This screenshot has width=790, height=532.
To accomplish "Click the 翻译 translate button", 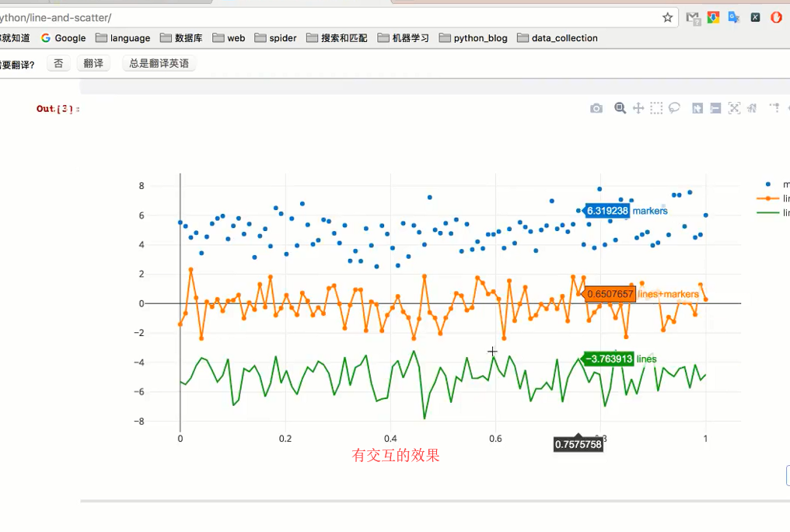I will pyautogui.click(x=93, y=64).
